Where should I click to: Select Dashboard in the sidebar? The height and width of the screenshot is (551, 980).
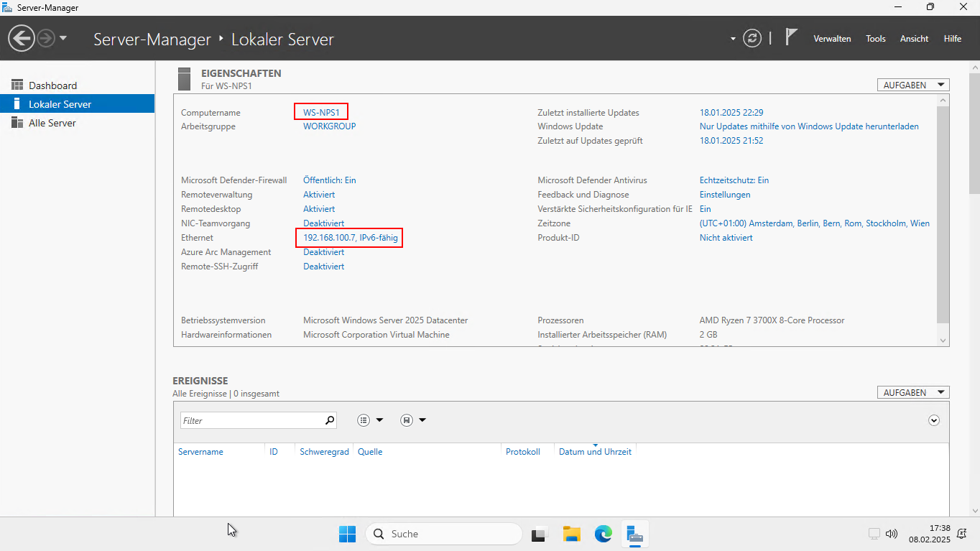[77, 85]
